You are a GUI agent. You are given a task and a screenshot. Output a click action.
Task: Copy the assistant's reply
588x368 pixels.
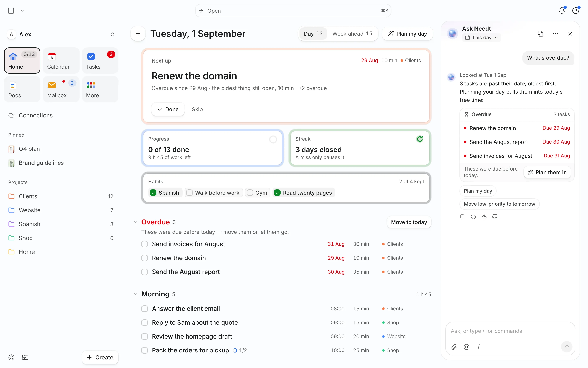[463, 217]
